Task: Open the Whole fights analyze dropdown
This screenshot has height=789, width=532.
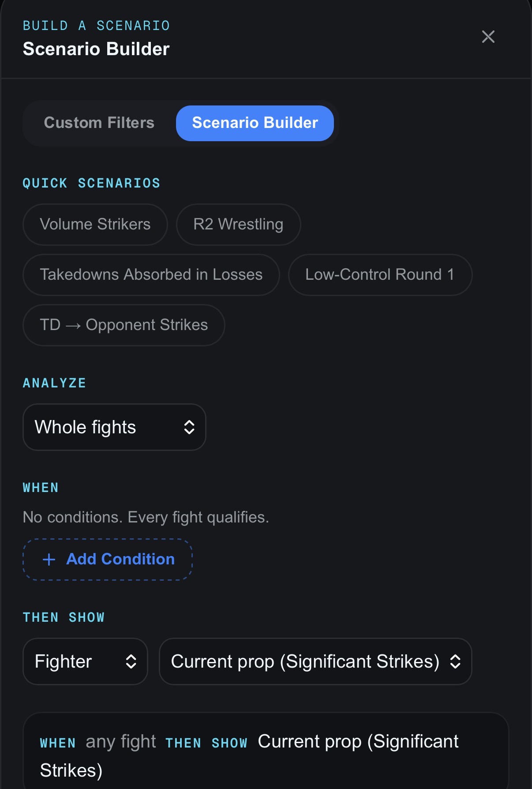Action: (x=114, y=427)
